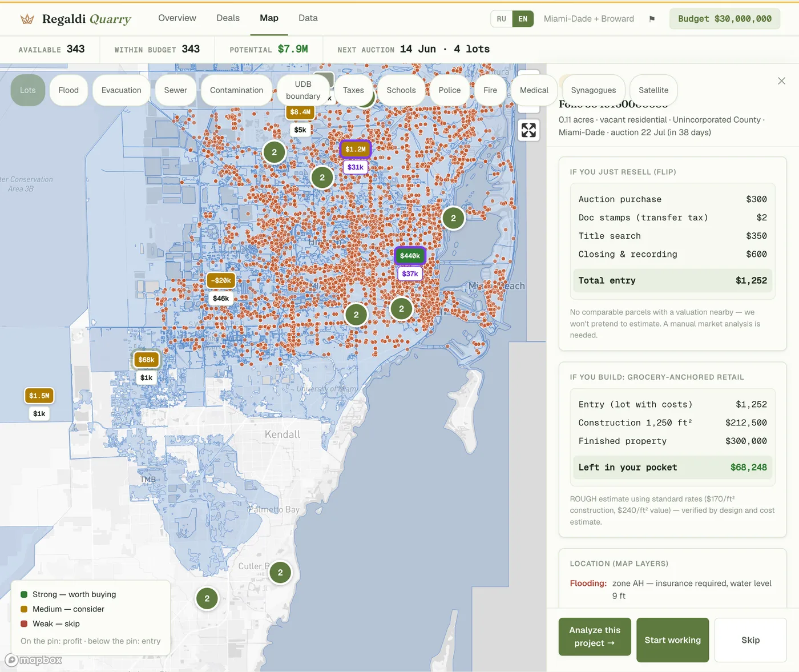799x672 pixels.
Task: Open the Deals tab
Action: click(x=228, y=18)
